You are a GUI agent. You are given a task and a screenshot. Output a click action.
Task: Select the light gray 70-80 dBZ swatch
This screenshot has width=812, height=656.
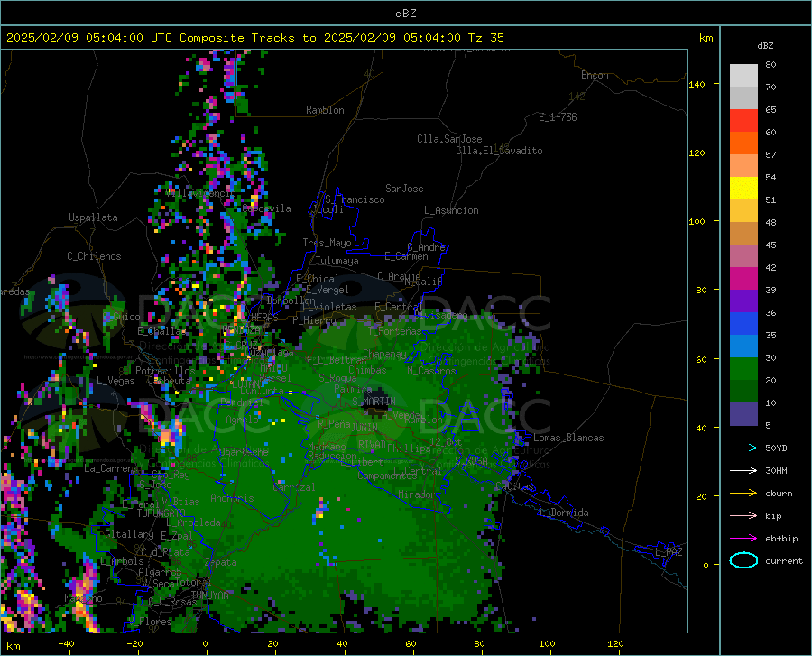tap(743, 76)
